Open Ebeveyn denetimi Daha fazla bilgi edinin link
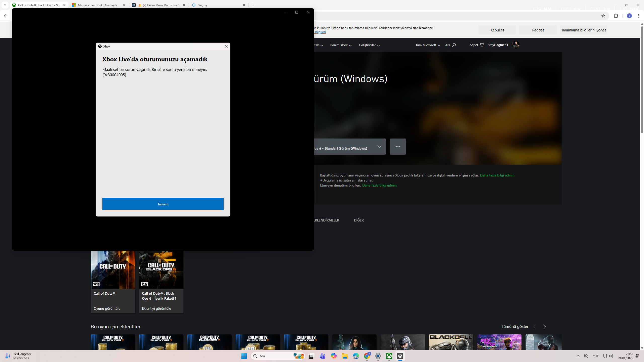The height and width of the screenshot is (362, 644). click(x=379, y=185)
